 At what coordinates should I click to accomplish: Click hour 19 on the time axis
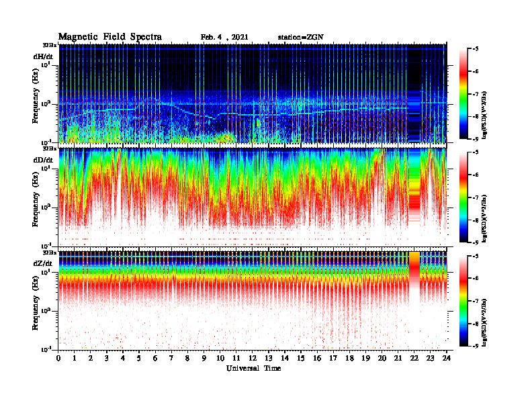click(x=365, y=358)
